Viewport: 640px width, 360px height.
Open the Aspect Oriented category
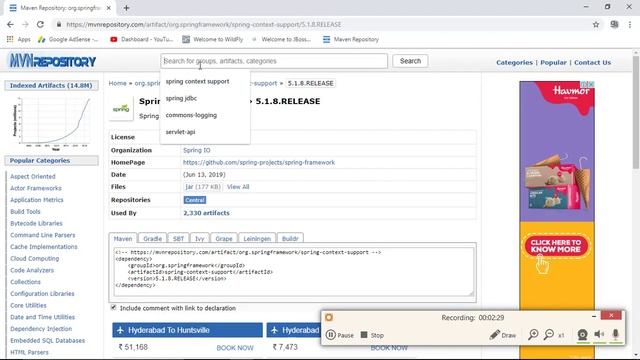point(33,176)
